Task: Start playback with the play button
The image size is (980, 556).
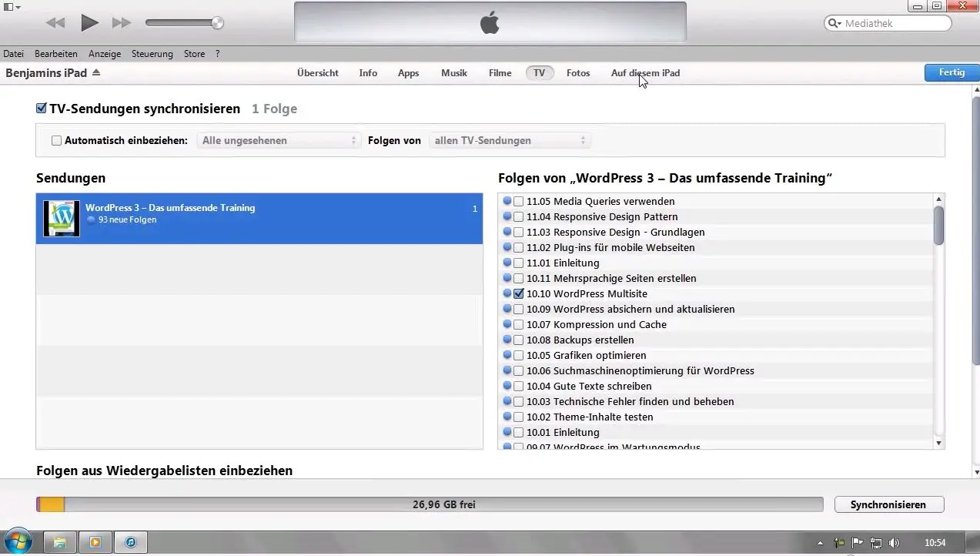Action: (x=90, y=23)
